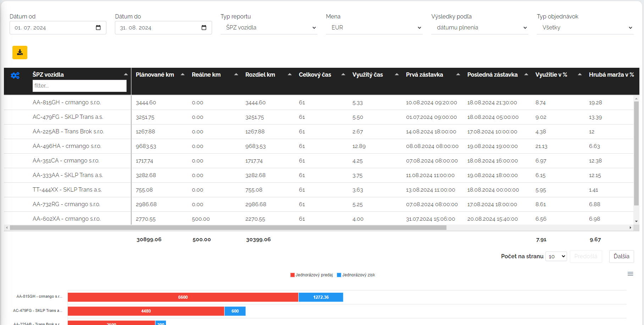This screenshot has height=325, width=644.
Task: Sort by ŠPZ vozidla arrow
Action: click(x=126, y=75)
